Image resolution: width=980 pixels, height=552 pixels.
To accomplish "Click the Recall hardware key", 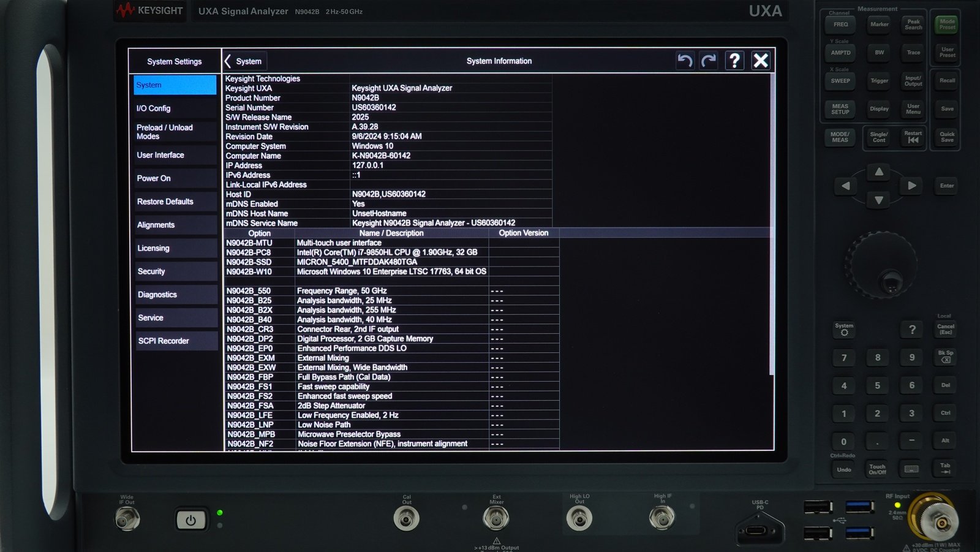I will (x=947, y=81).
